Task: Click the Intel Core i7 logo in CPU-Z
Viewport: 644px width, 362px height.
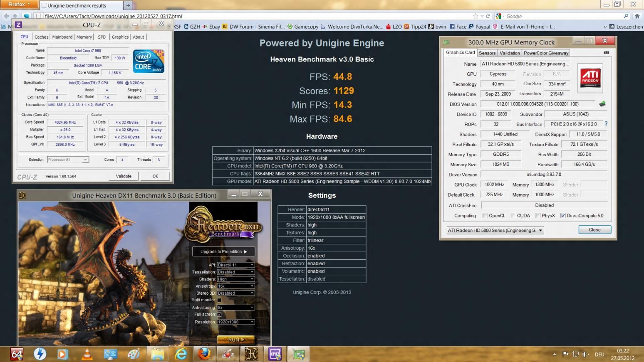Action: point(149,62)
